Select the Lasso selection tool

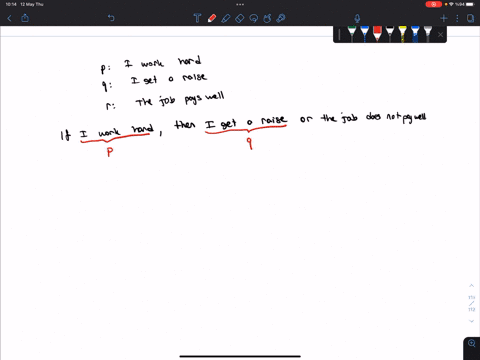point(254,18)
